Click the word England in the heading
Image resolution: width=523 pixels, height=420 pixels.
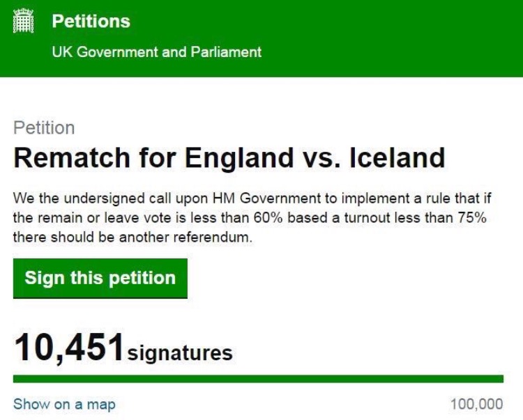pos(239,158)
